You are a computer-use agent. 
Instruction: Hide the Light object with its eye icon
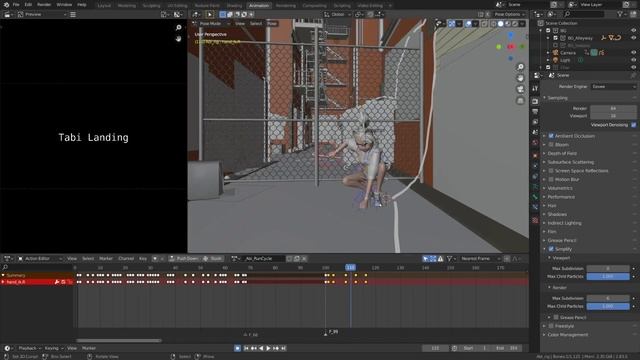pos(633,60)
